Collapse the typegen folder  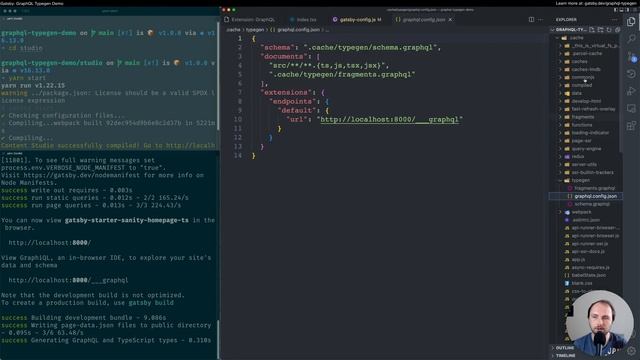pyautogui.click(x=580, y=180)
